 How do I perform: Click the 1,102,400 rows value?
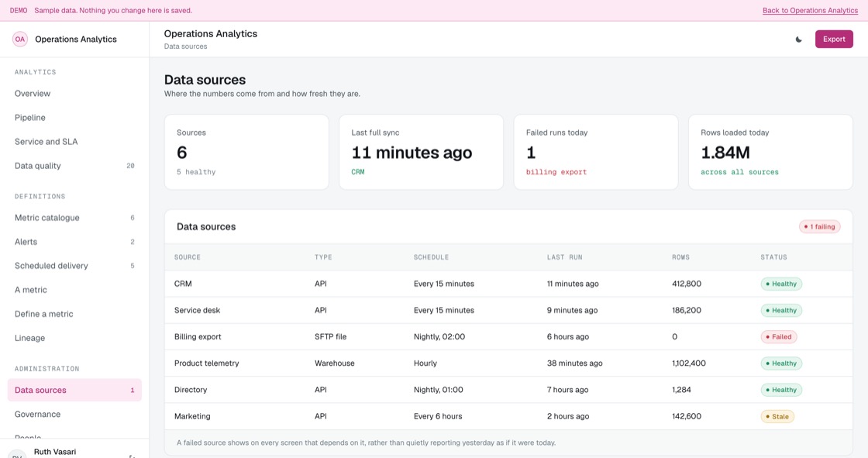pos(689,363)
